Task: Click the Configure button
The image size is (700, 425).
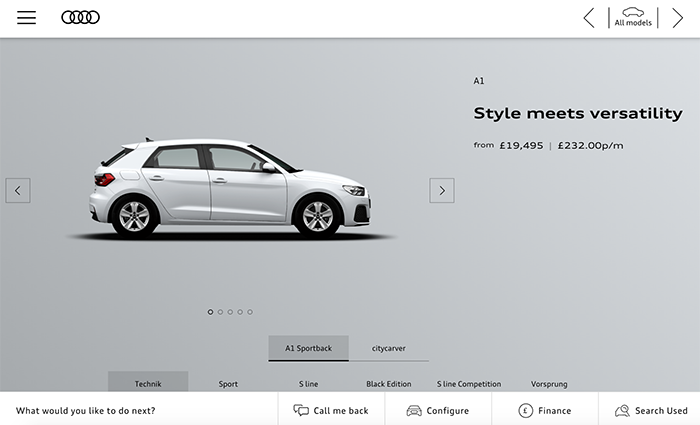Action: pyautogui.click(x=438, y=410)
